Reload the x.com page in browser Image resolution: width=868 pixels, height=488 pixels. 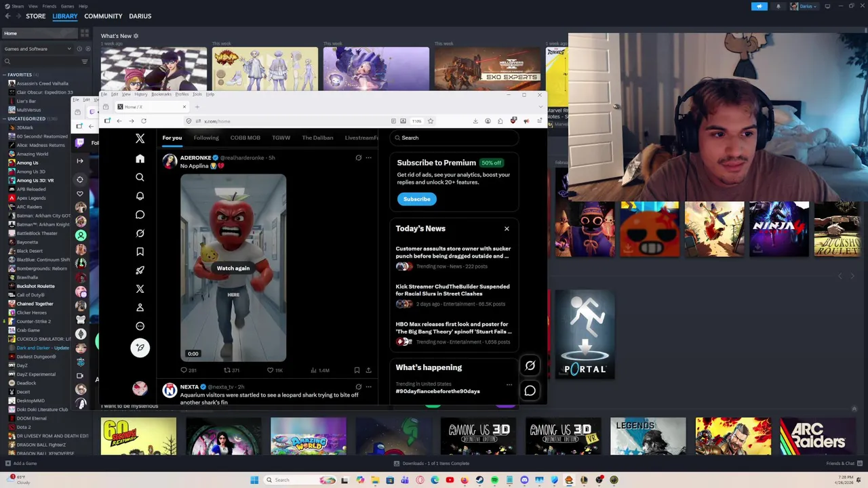[144, 121]
